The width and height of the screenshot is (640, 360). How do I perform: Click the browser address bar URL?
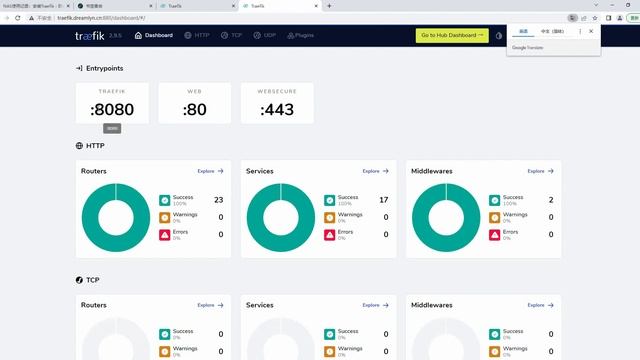101,18
